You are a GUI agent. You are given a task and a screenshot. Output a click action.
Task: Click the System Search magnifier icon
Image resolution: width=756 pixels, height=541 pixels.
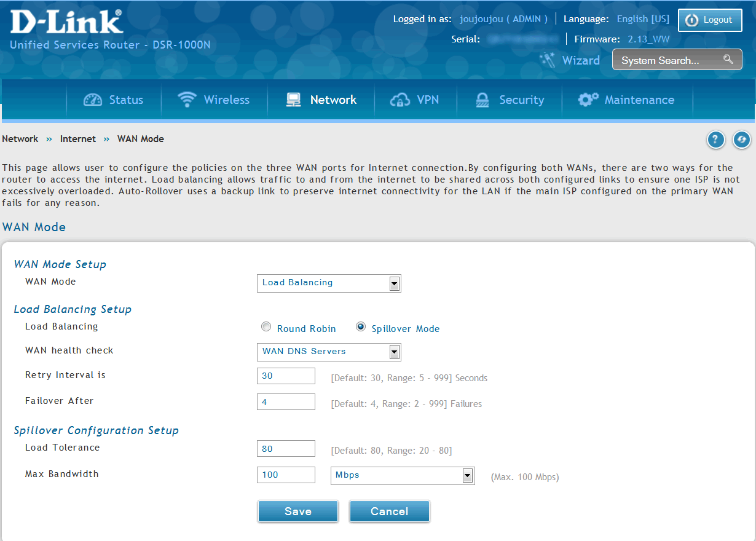[x=728, y=60]
